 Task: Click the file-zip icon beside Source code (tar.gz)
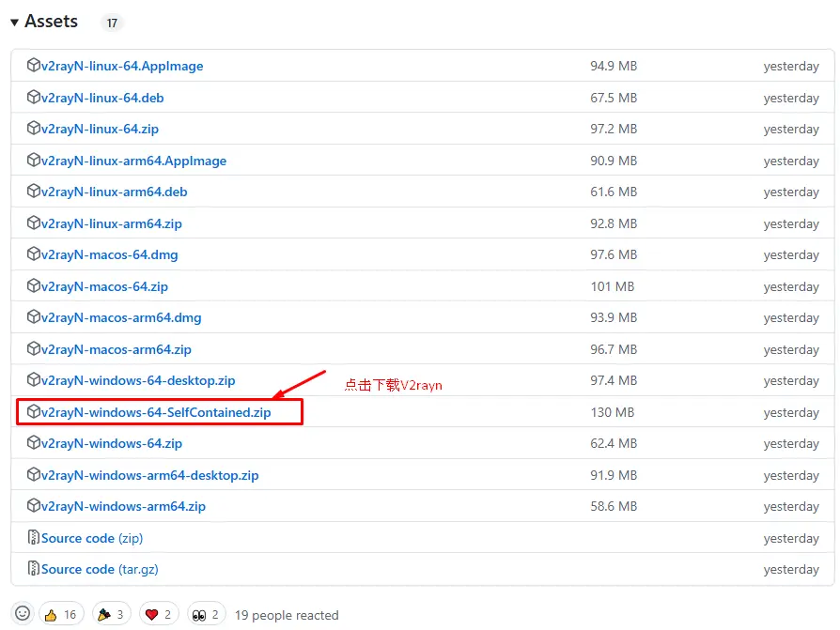[34, 569]
